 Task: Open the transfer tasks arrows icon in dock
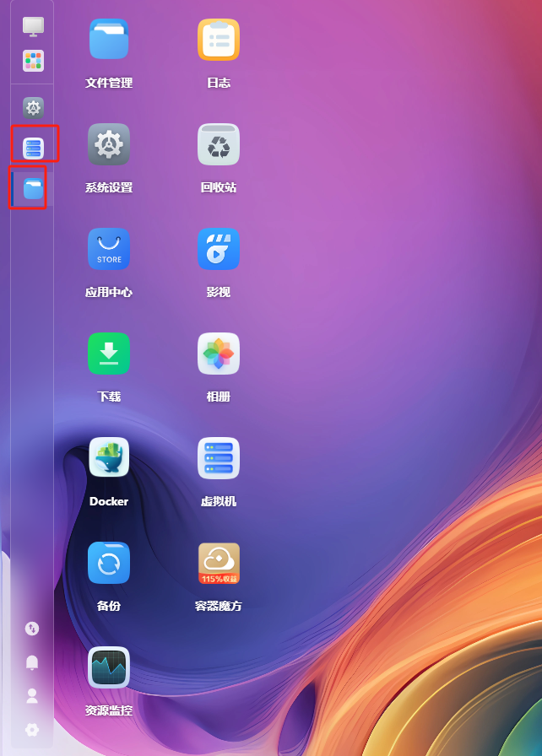point(32,629)
